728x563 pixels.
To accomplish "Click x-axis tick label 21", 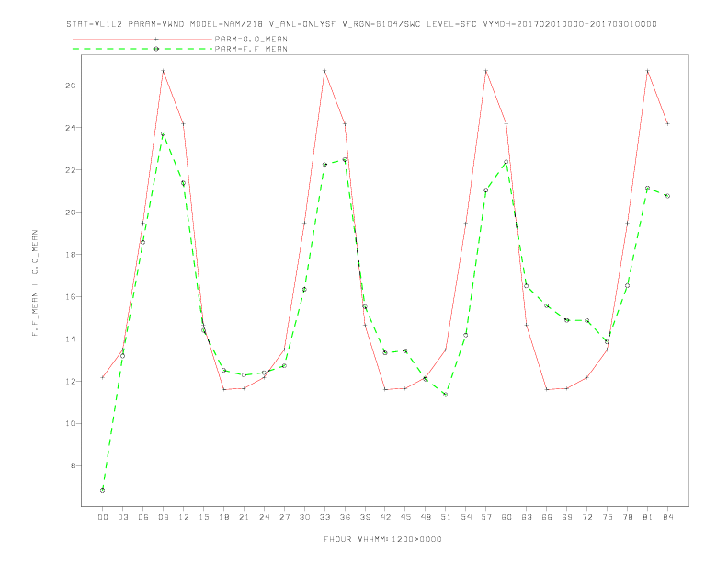I will [x=244, y=517].
